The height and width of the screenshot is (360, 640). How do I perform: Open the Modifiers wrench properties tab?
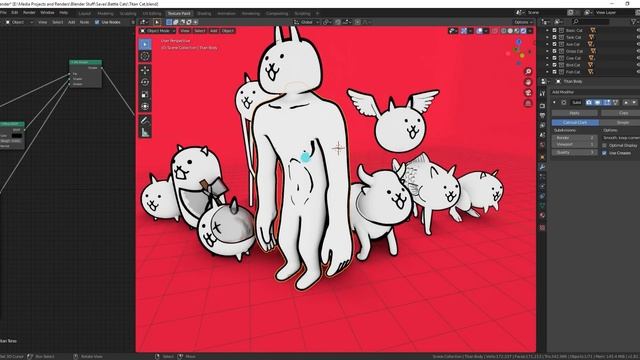click(x=542, y=167)
